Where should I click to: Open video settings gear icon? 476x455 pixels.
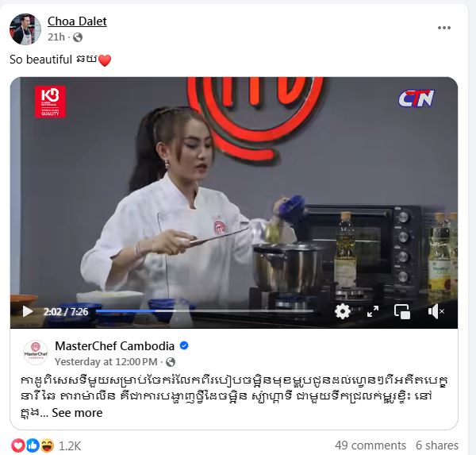pos(343,311)
